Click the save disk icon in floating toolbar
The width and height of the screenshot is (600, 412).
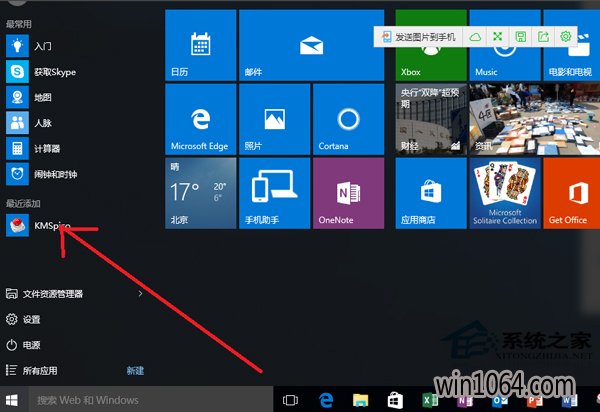[520, 37]
